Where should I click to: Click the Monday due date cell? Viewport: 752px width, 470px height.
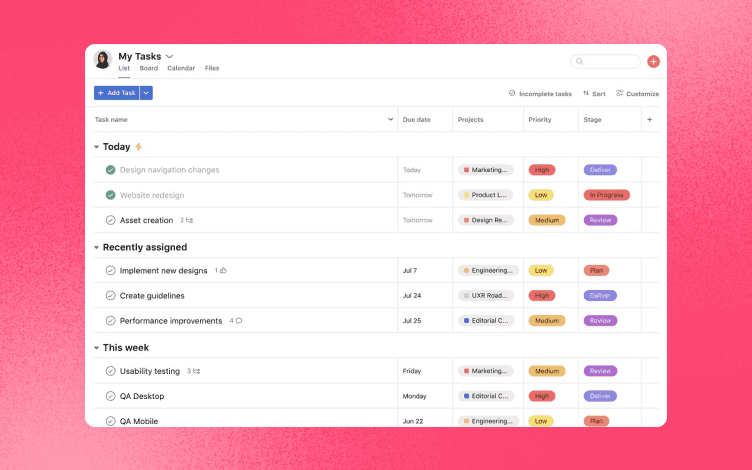[414, 396]
